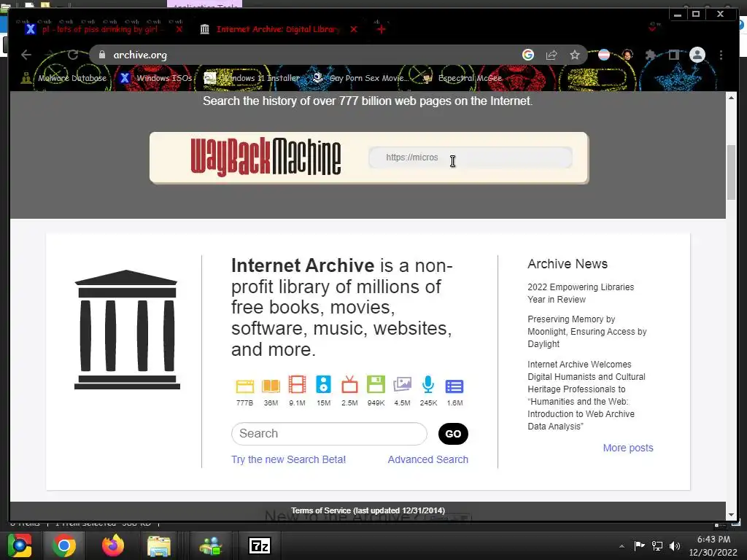
Task: Click the Google icon in the address bar
Action: (x=528, y=55)
